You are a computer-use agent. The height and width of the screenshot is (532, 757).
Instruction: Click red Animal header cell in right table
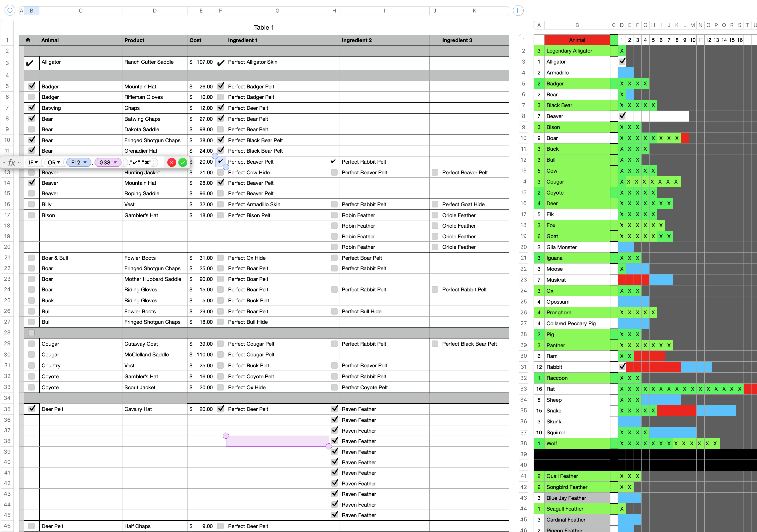point(577,40)
